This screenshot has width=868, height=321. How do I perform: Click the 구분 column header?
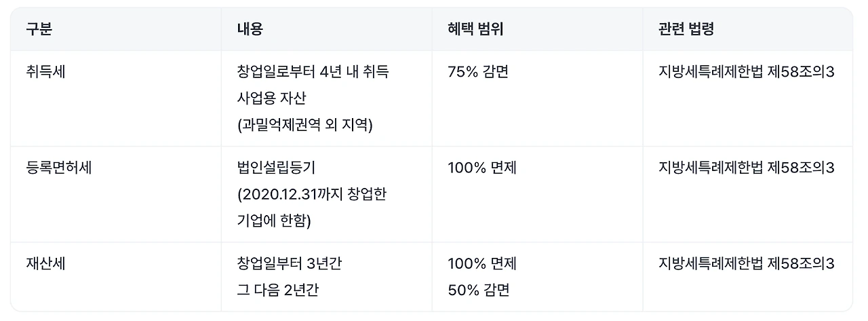39,29
